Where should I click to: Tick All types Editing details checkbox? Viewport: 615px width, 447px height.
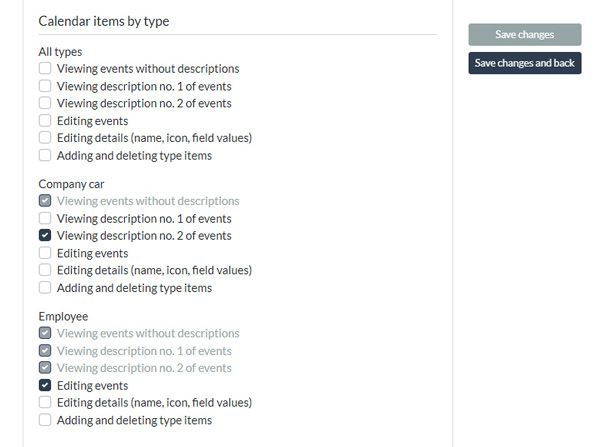(45, 138)
